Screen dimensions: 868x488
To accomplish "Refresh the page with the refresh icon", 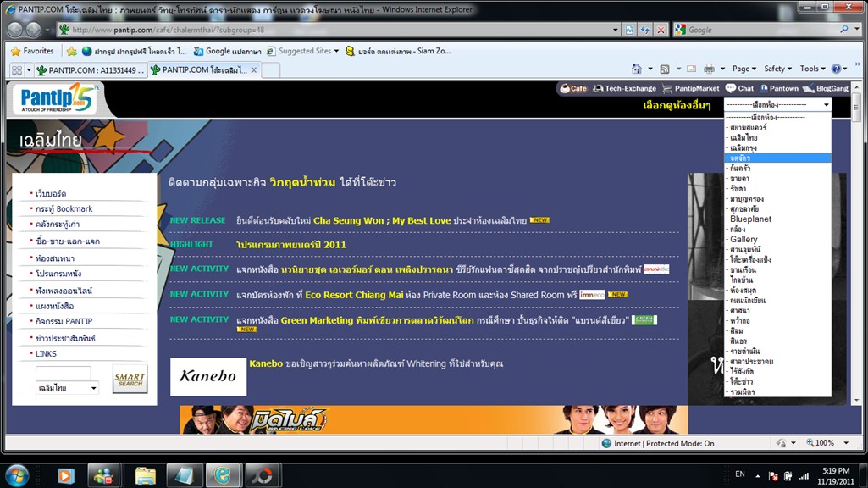I will [x=645, y=30].
